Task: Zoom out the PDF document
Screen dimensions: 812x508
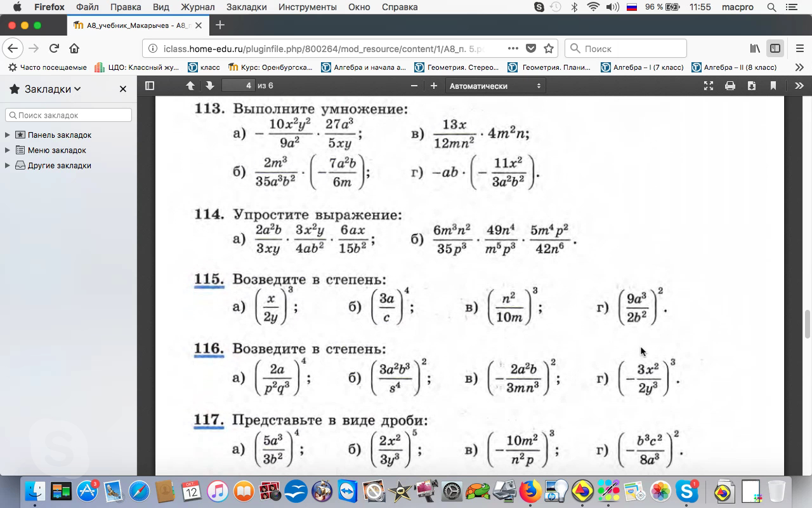Action: click(x=414, y=86)
